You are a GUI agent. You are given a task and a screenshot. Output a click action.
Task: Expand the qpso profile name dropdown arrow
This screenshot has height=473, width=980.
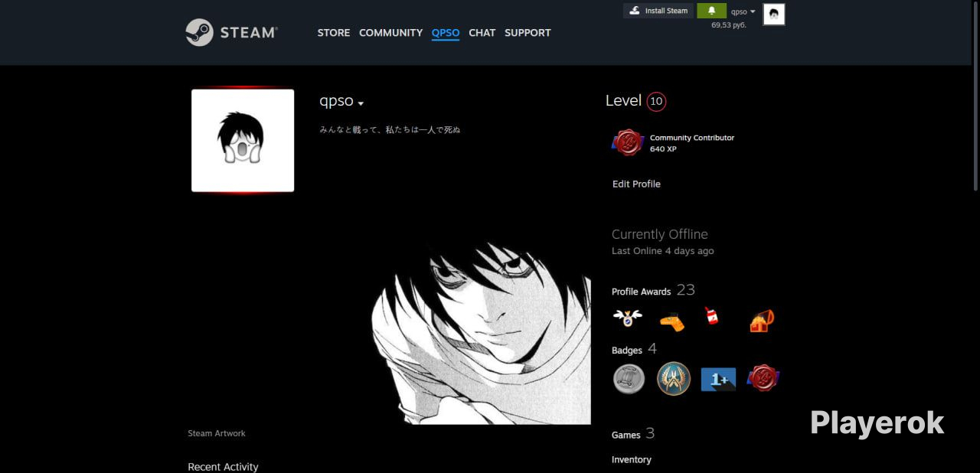361,103
